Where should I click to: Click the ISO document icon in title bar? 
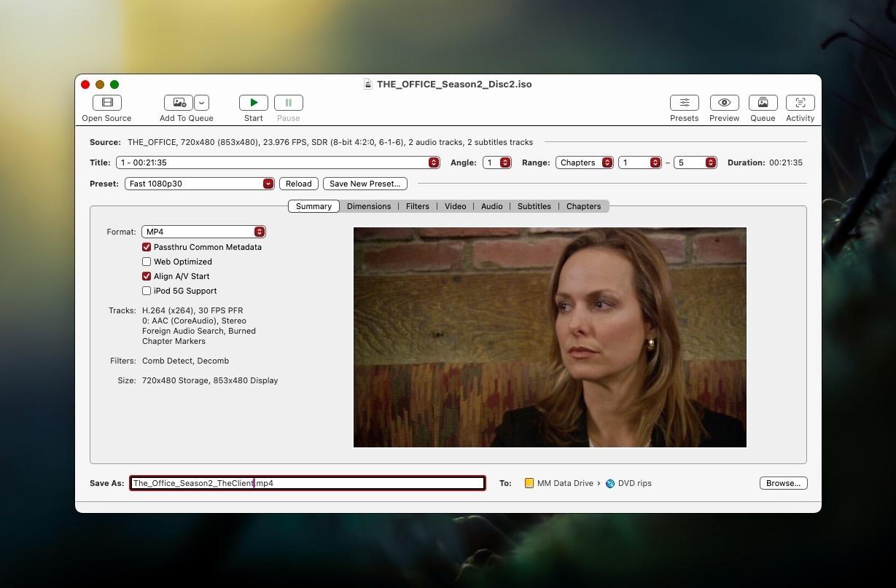click(368, 85)
